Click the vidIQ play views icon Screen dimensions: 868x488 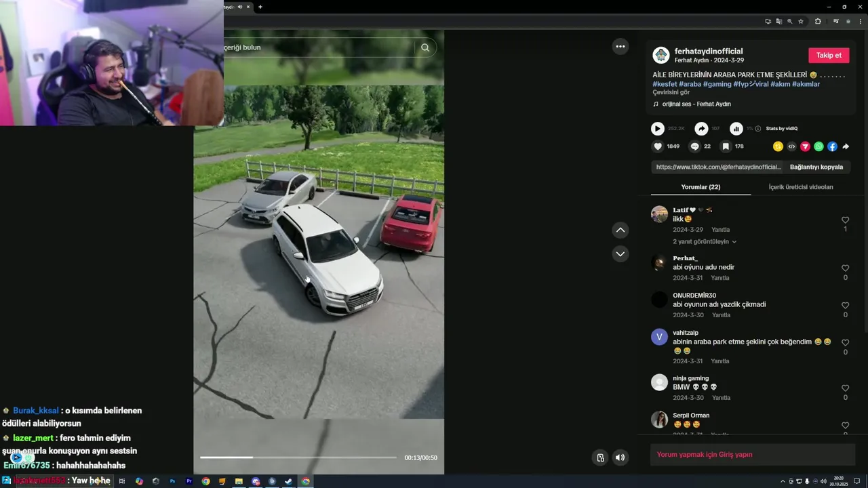click(x=657, y=129)
